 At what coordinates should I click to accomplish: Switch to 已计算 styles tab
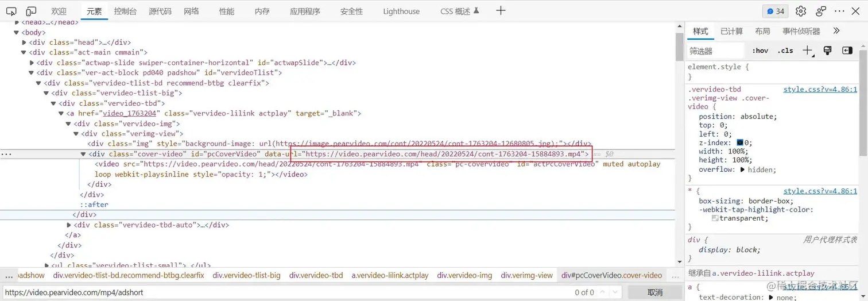731,31
